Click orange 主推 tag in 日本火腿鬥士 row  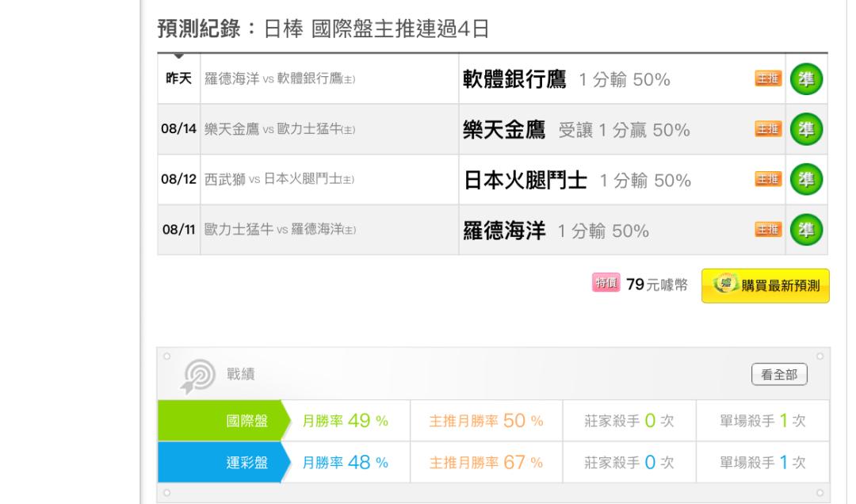768,179
